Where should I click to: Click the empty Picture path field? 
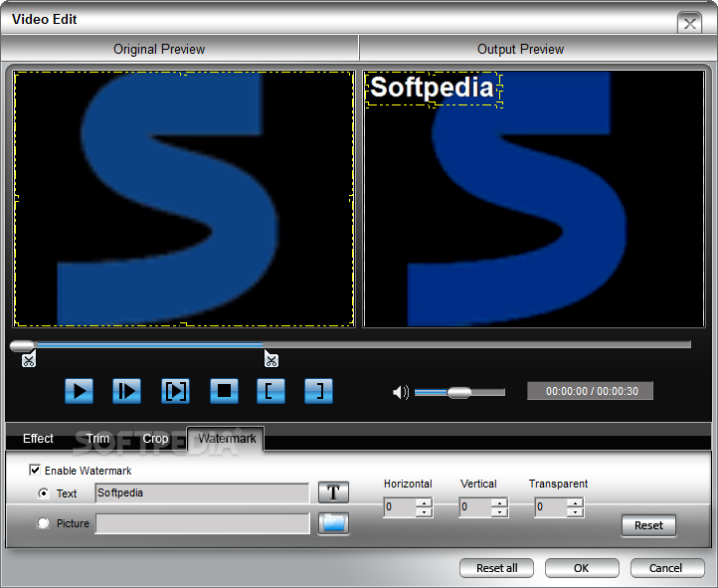[x=202, y=523]
